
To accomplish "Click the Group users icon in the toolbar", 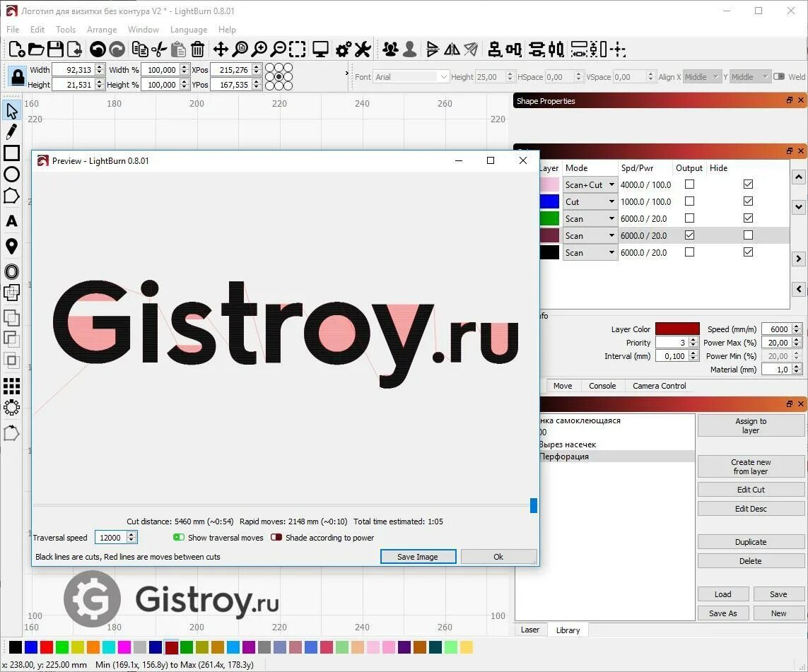I will tap(391, 49).
